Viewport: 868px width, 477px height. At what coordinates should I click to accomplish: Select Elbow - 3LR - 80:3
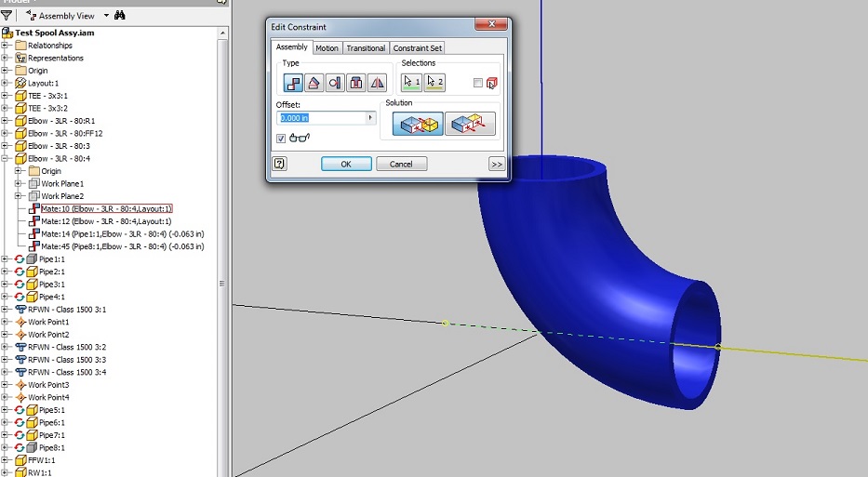click(x=59, y=146)
